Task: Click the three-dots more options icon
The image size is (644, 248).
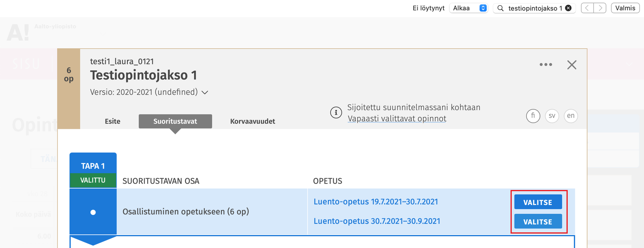Action: click(x=546, y=65)
